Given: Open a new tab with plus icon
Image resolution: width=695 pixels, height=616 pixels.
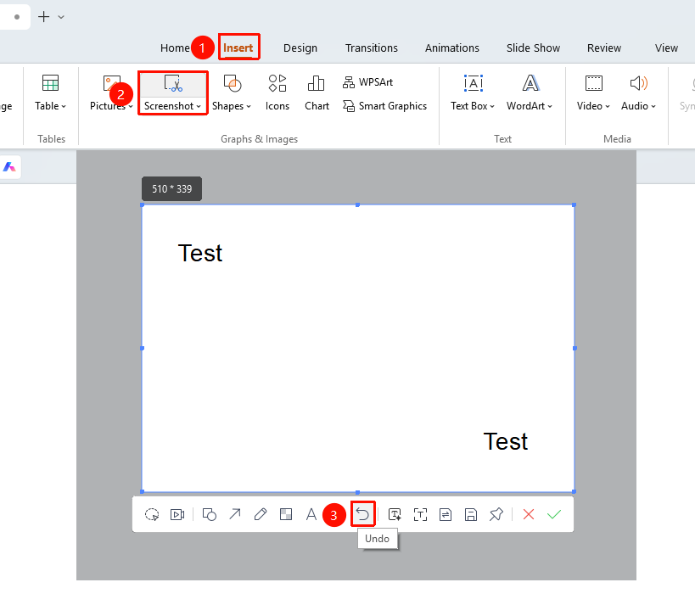Looking at the screenshot, I should [44, 17].
